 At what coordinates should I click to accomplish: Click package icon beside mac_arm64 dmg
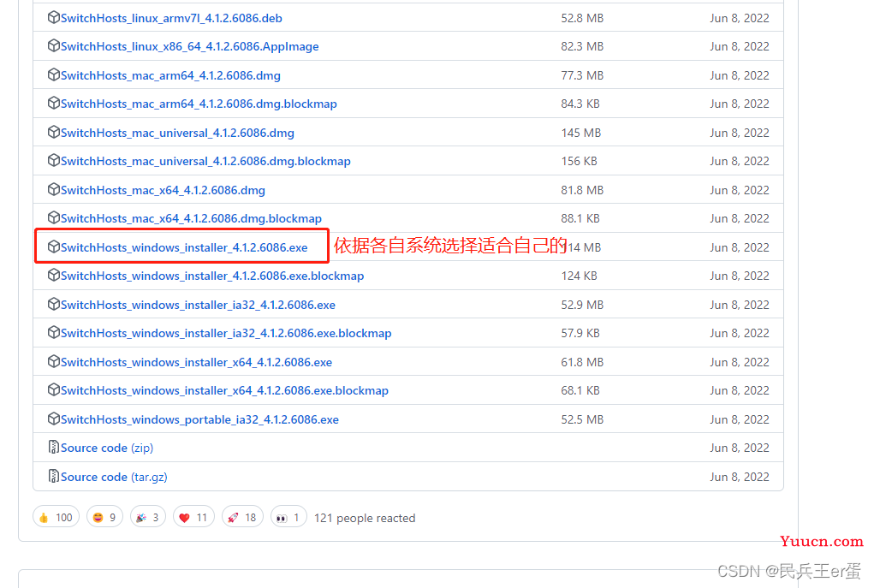(54, 74)
